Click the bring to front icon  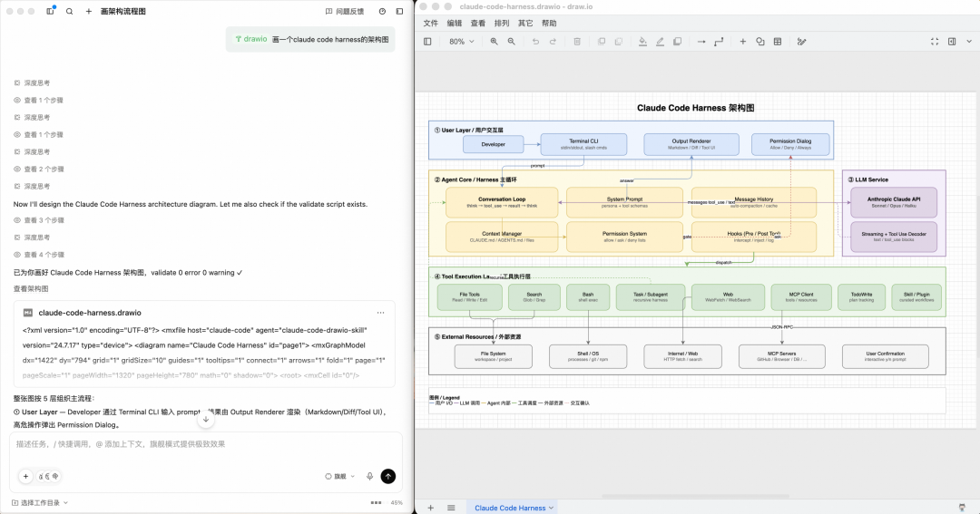[x=602, y=42]
